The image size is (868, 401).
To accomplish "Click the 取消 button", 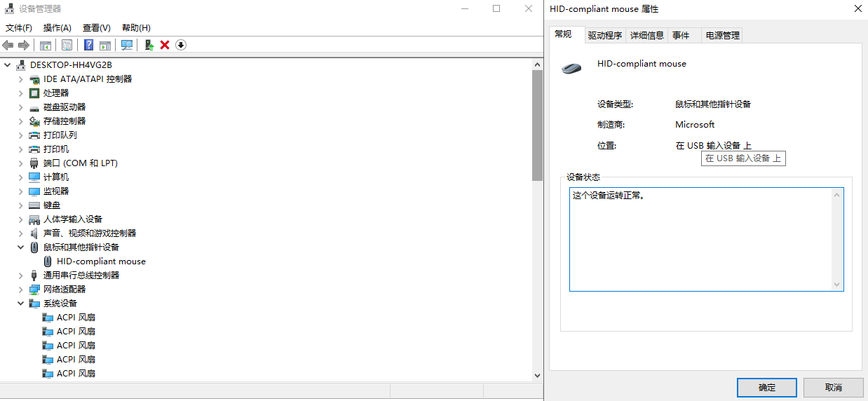I will click(x=834, y=388).
